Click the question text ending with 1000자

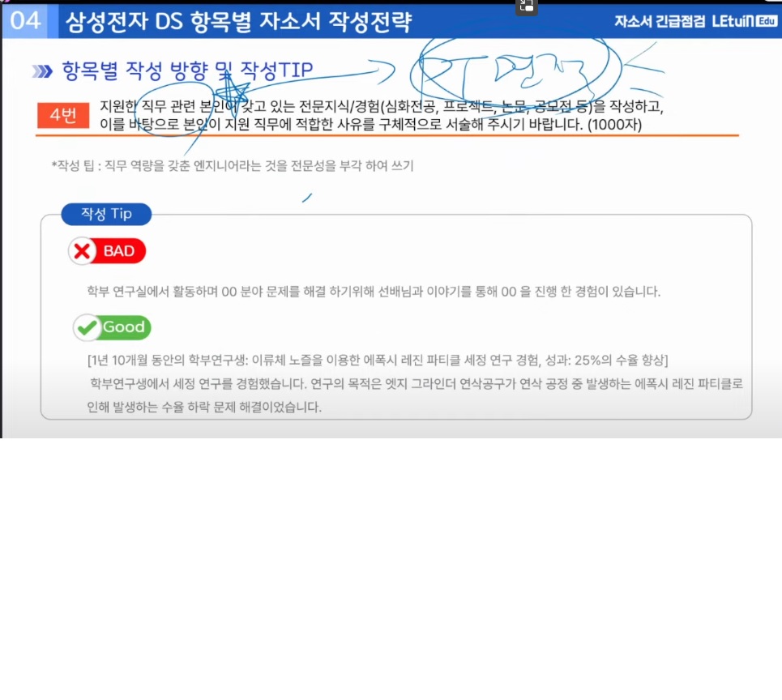point(382,115)
